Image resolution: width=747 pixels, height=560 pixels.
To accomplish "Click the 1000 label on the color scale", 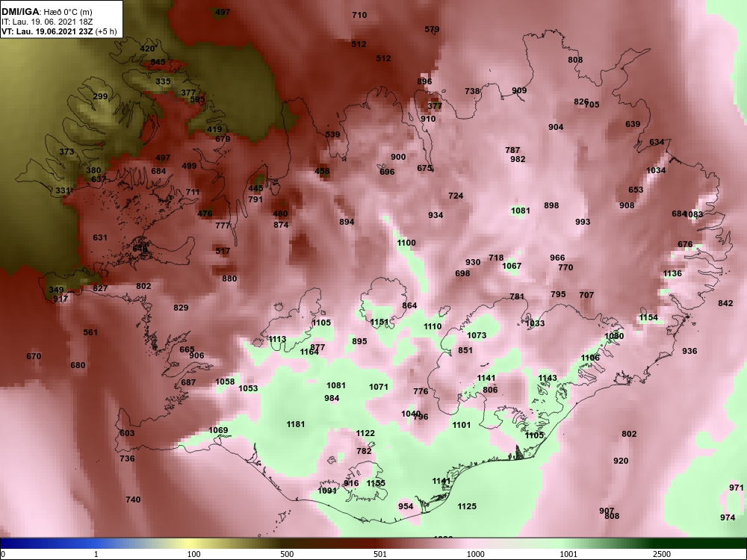I will [476, 554].
